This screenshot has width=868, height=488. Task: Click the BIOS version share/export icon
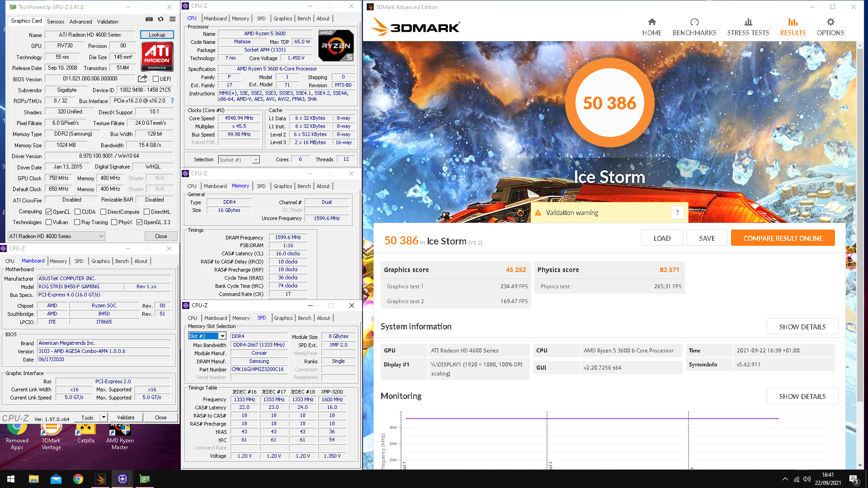point(142,78)
